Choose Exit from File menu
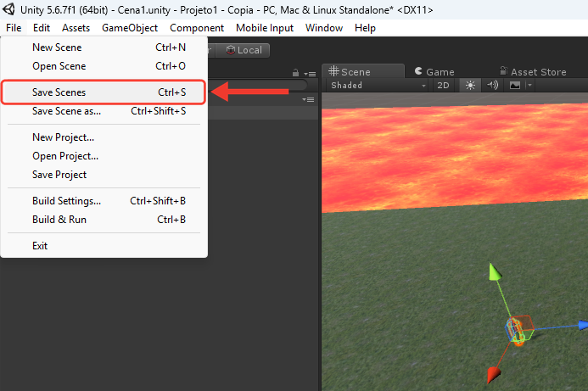588x391 pixels. click(x=104, y=246)
